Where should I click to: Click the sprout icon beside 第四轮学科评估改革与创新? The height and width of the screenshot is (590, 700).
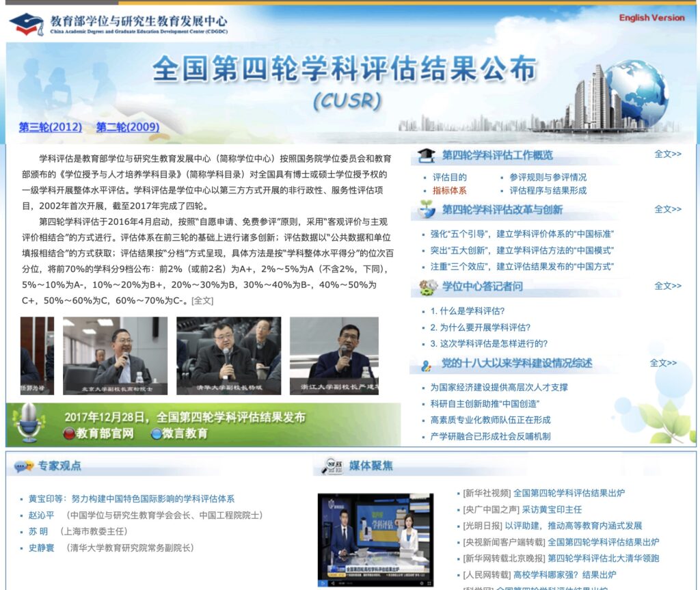(427, 209)
